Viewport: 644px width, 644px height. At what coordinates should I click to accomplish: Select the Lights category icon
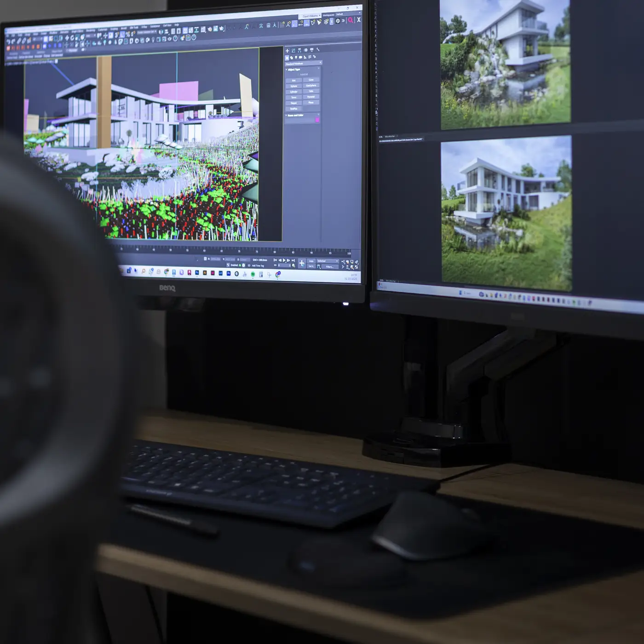click(x=296, y=57)
